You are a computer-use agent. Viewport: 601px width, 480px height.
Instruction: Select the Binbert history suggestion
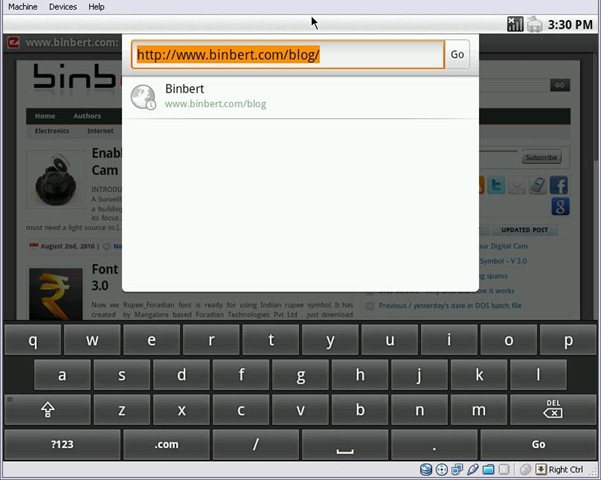click(300, 97)
